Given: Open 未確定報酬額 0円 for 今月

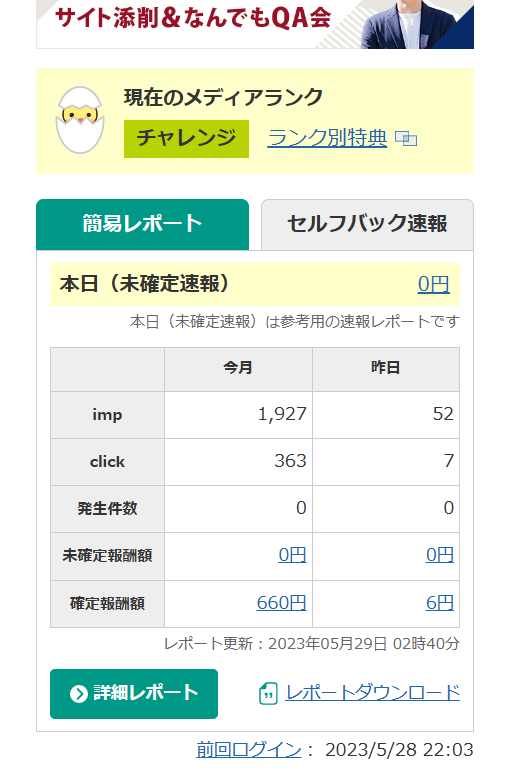Looking at the screenshot, I should 292,555.
